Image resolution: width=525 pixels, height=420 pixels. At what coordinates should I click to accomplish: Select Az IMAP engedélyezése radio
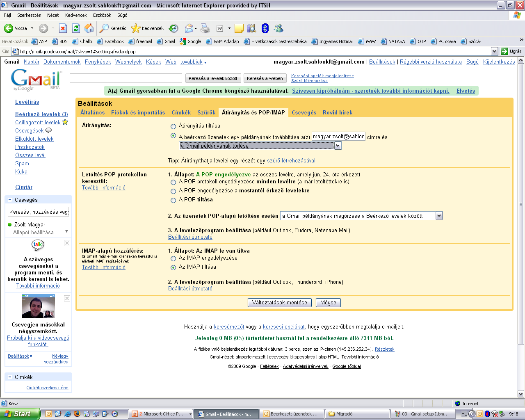click(173, 258)
